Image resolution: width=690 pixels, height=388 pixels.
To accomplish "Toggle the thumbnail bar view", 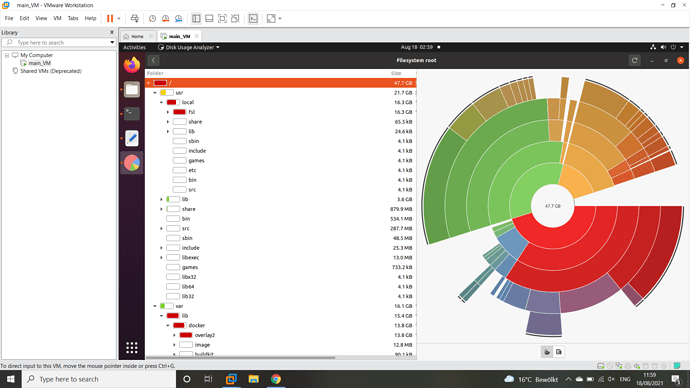I will tap(209, 18).
